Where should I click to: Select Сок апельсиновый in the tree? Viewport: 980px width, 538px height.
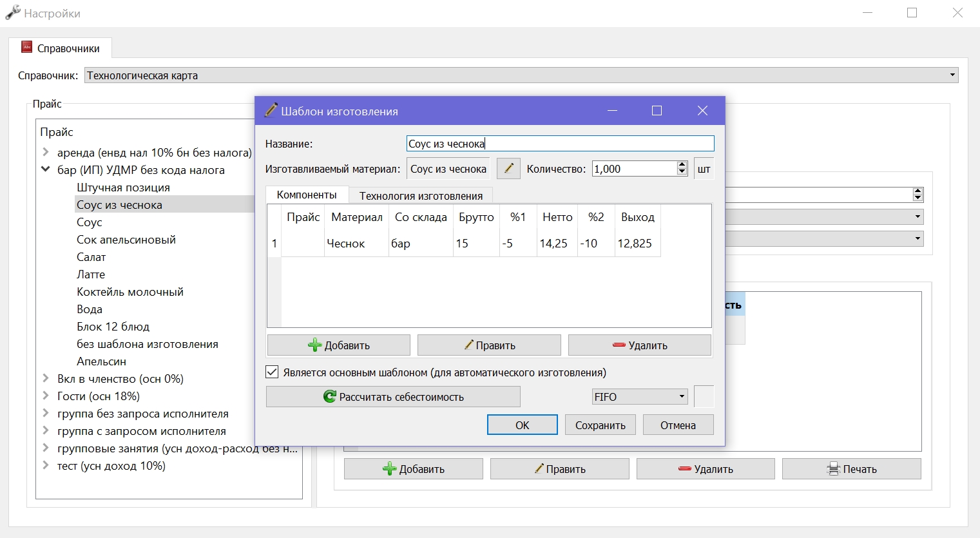(126, 240)
